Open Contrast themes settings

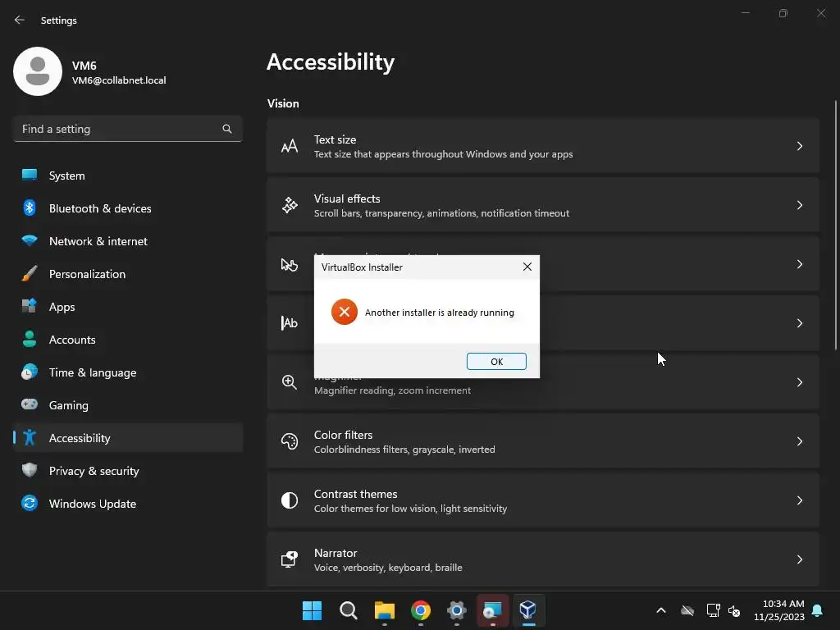click(543, 500)
